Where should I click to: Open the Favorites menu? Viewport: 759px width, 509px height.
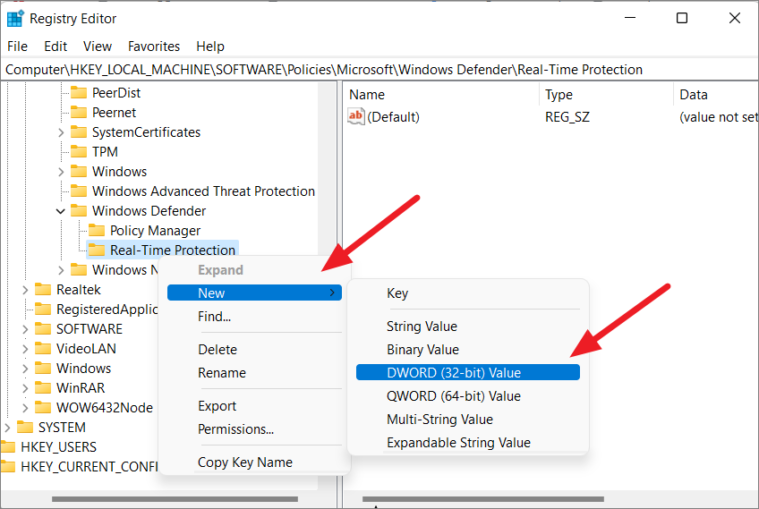pos(154,46)
